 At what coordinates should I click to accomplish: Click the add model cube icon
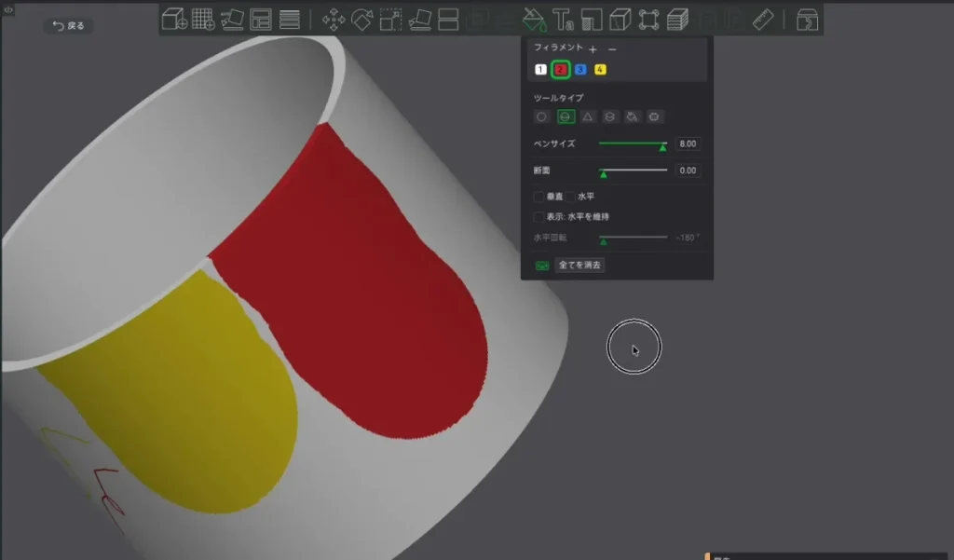(174, 20)
